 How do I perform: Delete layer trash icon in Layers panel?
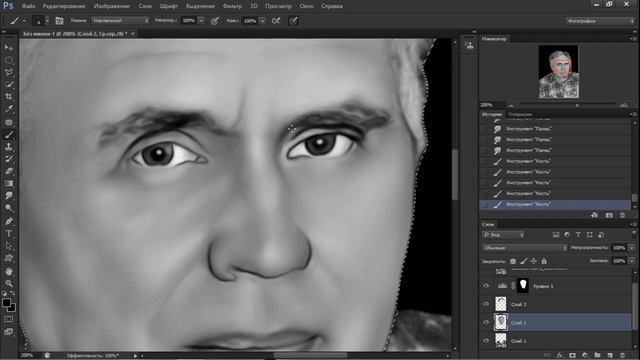[622, 355]
